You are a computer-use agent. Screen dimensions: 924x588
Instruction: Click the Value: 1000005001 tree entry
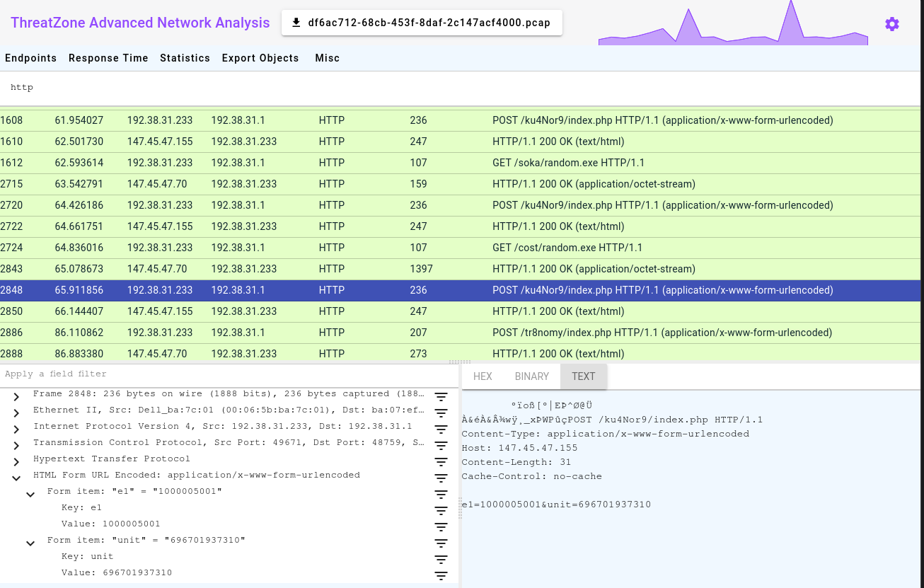(x=111, y=524)
